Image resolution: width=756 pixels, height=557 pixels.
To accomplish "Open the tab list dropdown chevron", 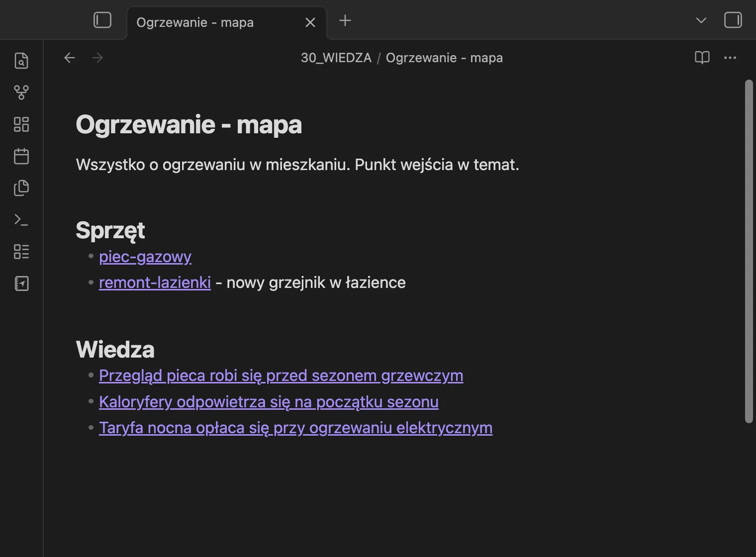I will (701, 20).
